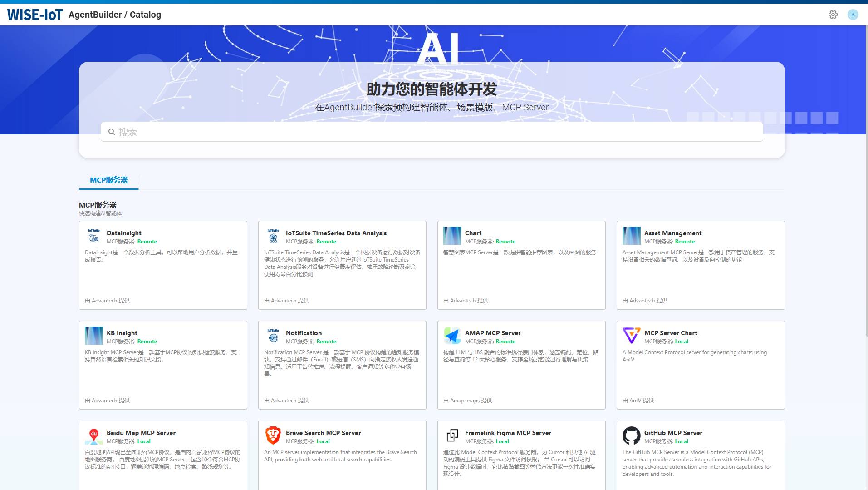
Task: Click the GitHub MCP Server octocat icon
Action: coord(631,436)
